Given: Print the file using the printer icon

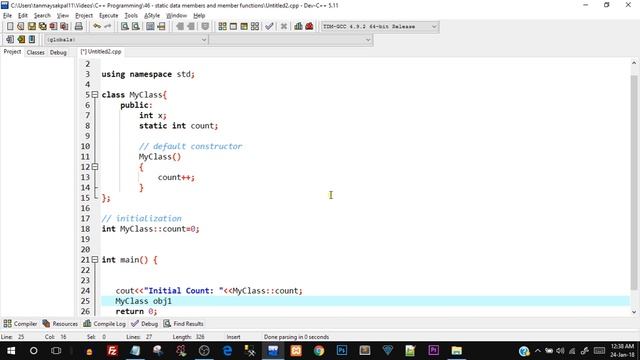Looking at the screenshot, I should tap(79, 27).
